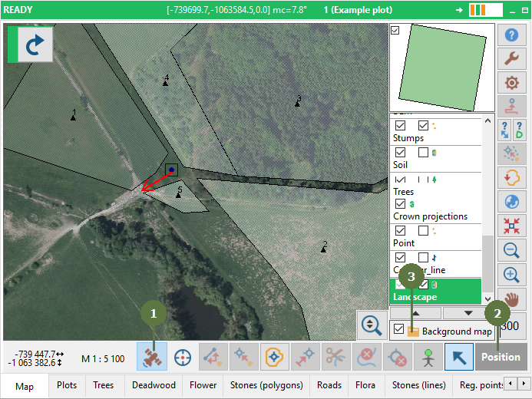
Task: Open the Deadwood tab
Action: click(154, 385)
